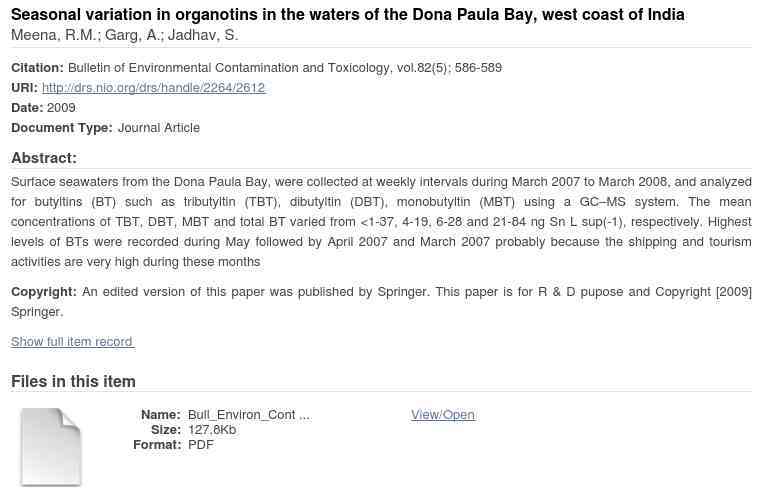Open the drs.nio.org handle URI link
759x497 pixels.
[153, 88]
